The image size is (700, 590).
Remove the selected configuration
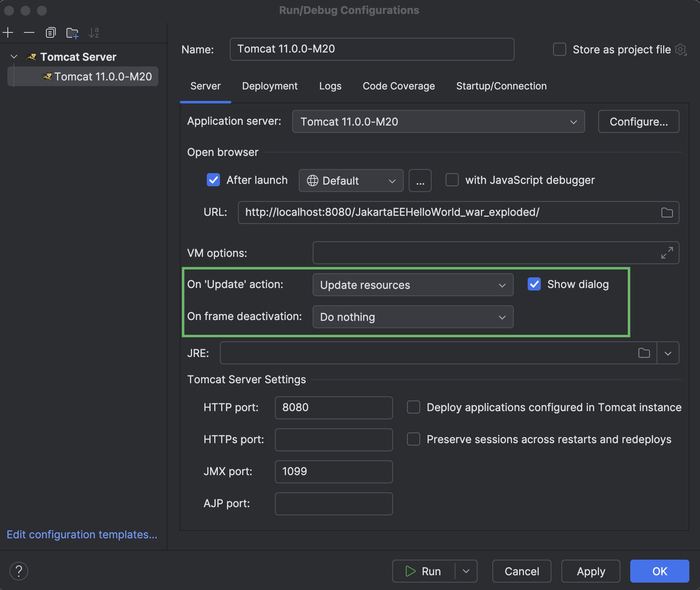(x=29, y=32)
